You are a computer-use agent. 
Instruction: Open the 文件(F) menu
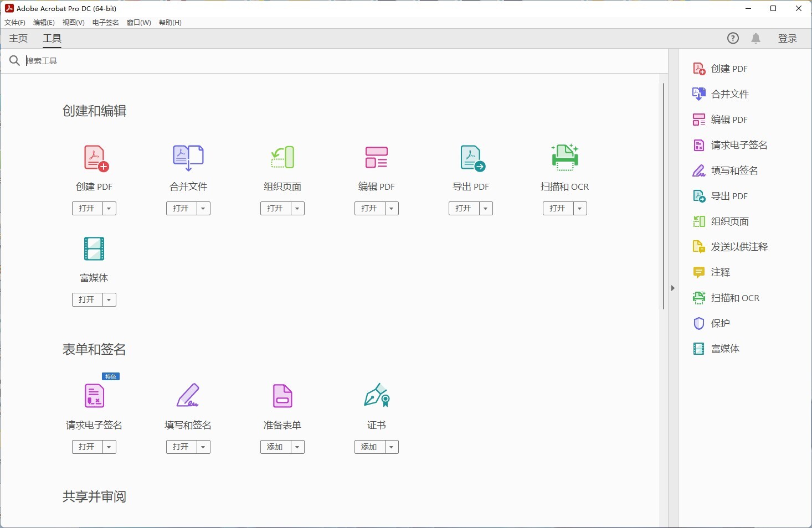[15, 23]
